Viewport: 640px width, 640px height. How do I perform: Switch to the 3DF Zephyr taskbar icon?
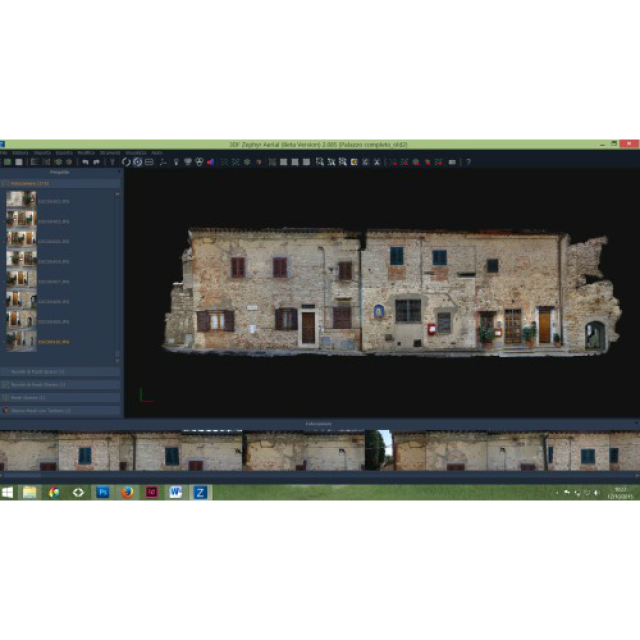point(200,492)
